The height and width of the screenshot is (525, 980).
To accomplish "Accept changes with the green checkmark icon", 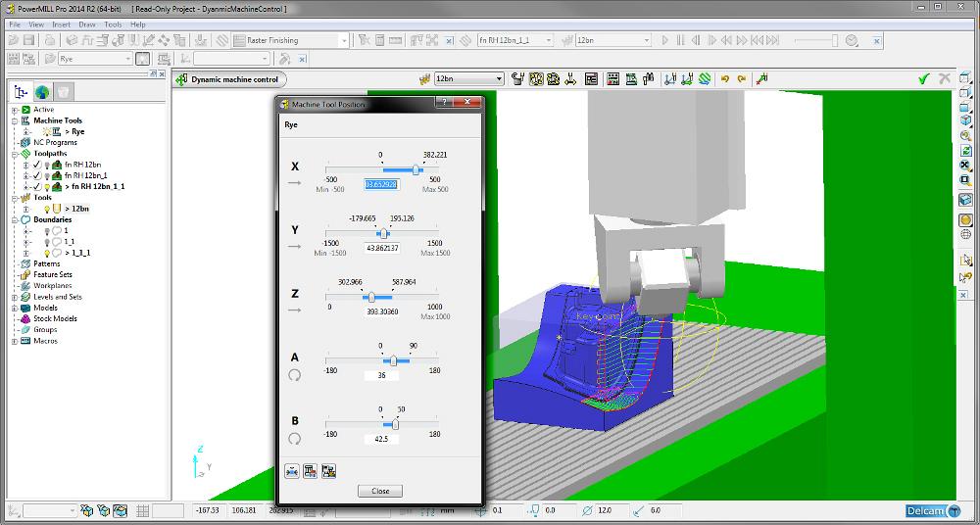I will pyautogui.click(x=924, y=78).
